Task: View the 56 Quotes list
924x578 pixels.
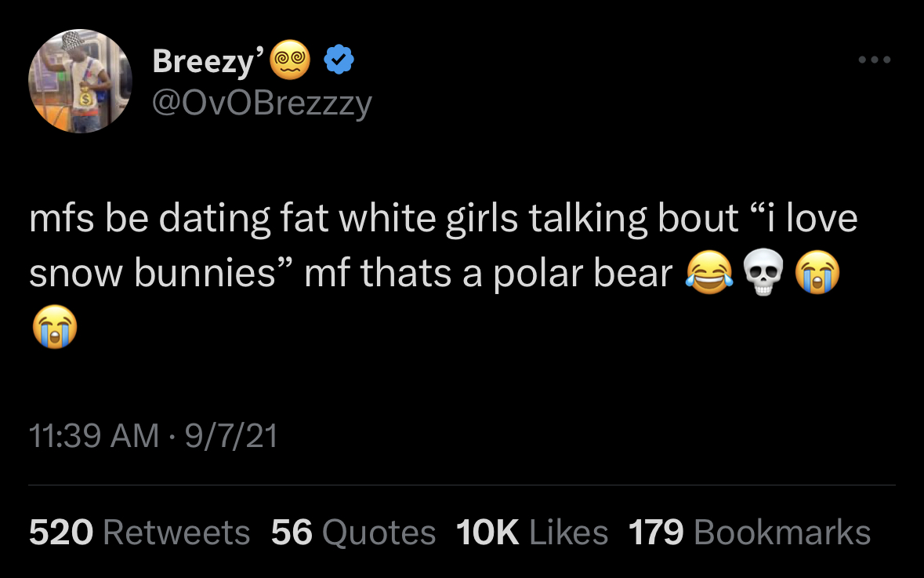Action: (x=353, y=532)
